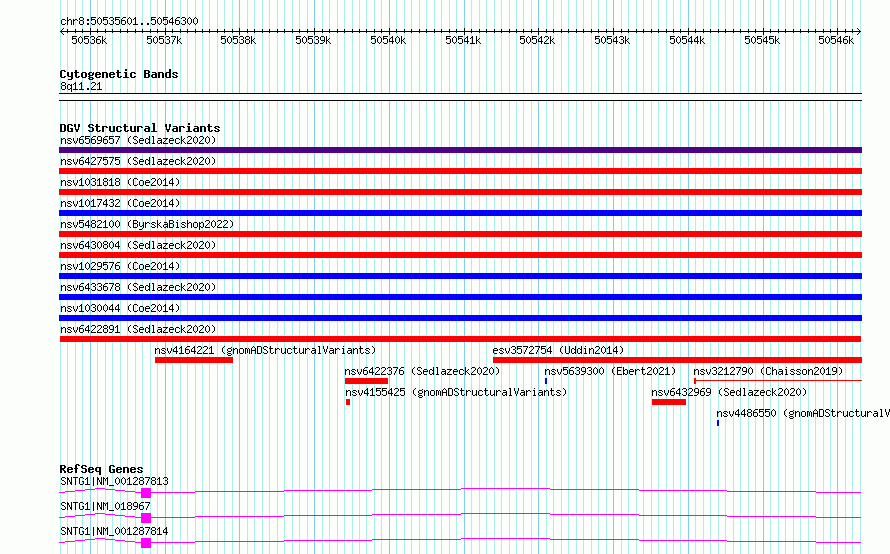Click the blue bar under nsv6433678
The width and height of the screenshot is (890, 554).
click(x=460, y=297)
